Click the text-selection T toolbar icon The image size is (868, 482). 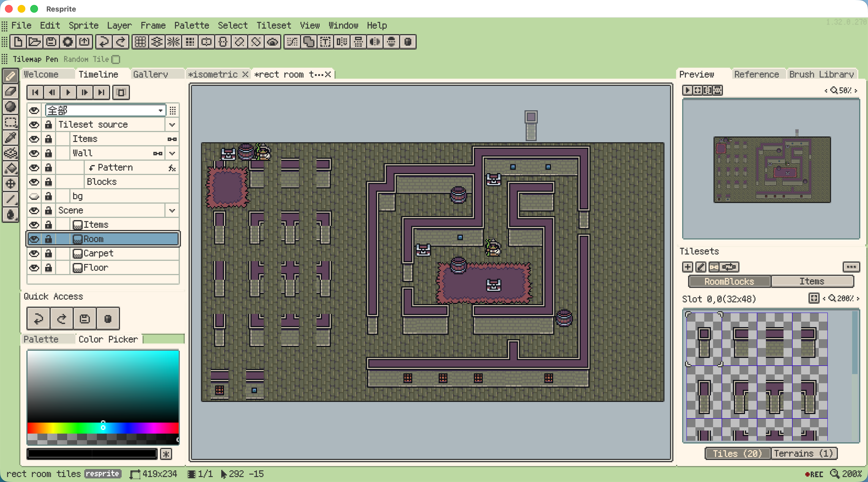pyautogui.click(x=325, y=42)
